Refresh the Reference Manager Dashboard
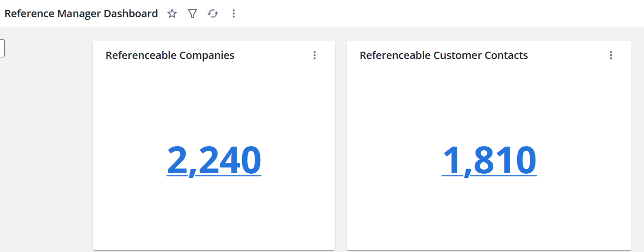Image resolution: width=644 pixels, height=252 pixels. click(x=213, y=14)
